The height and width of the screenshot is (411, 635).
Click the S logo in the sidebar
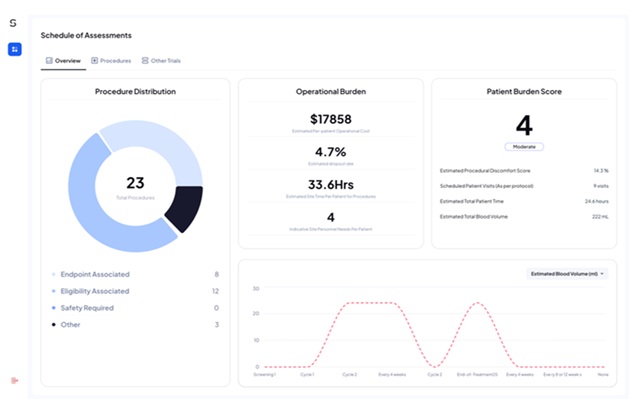(x=13, y=23)
